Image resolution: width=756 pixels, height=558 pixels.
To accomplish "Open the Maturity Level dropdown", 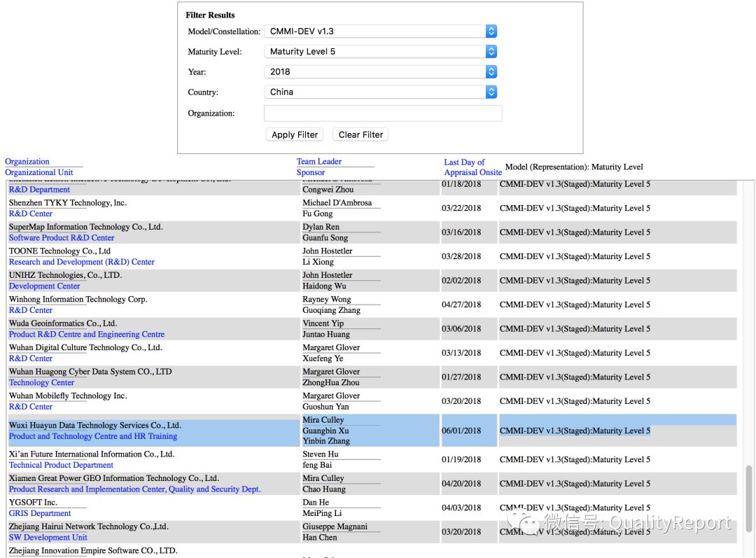I will (380, 52).
